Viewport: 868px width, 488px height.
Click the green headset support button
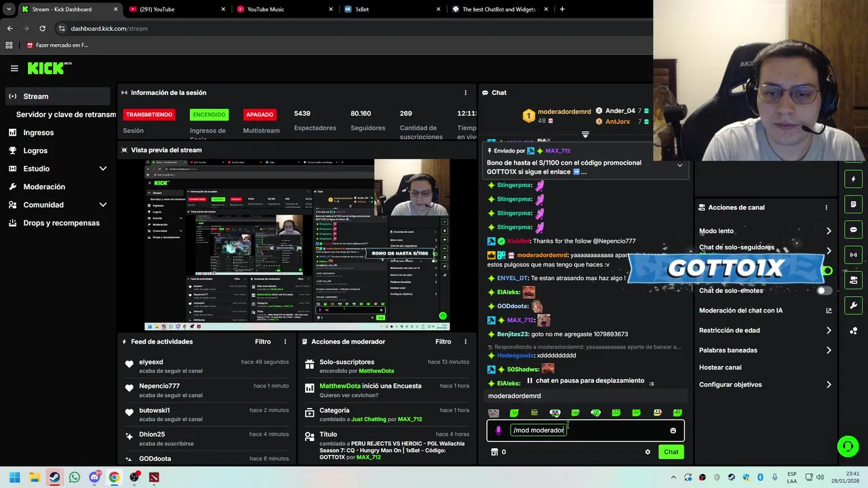coord(848,446)
